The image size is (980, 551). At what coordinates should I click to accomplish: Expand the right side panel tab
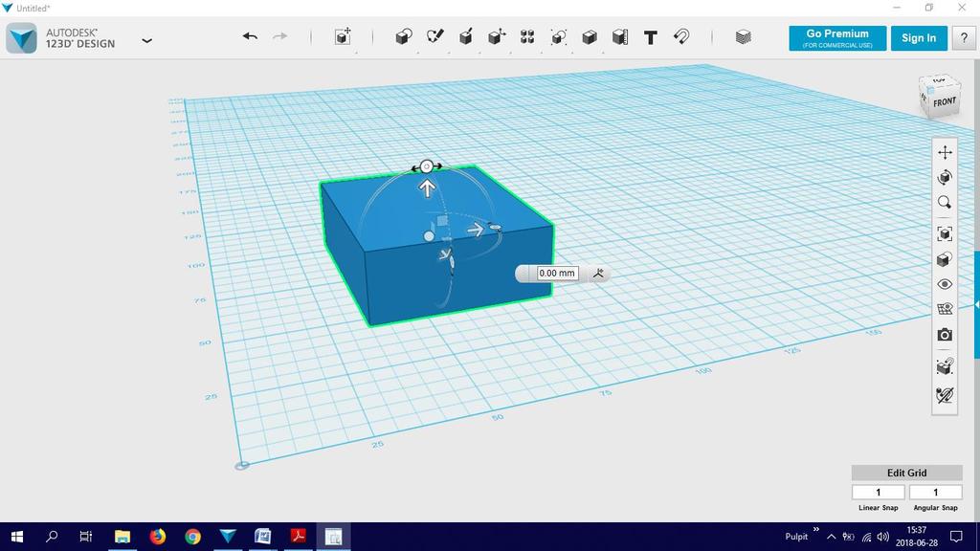coord(976,305)
